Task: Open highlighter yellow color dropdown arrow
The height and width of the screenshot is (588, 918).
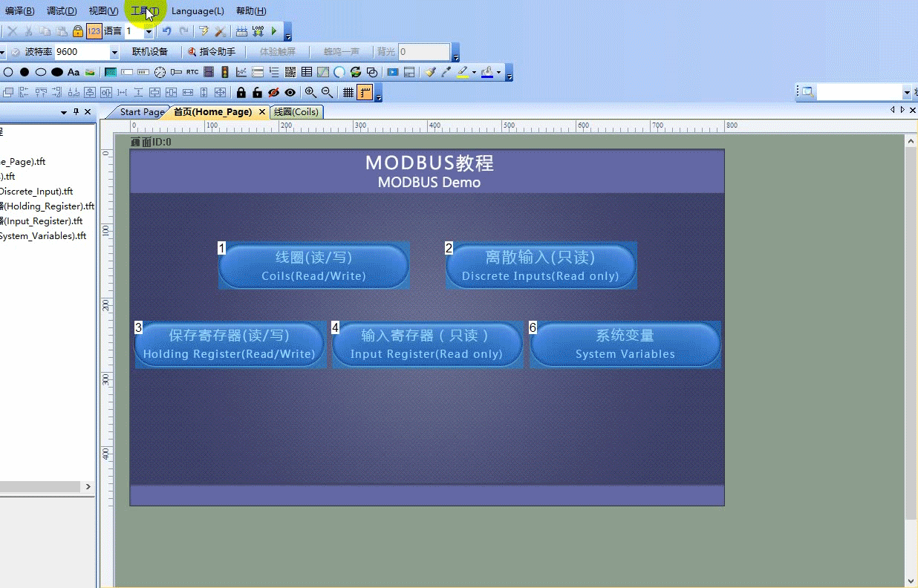Action: pos(474,73)
